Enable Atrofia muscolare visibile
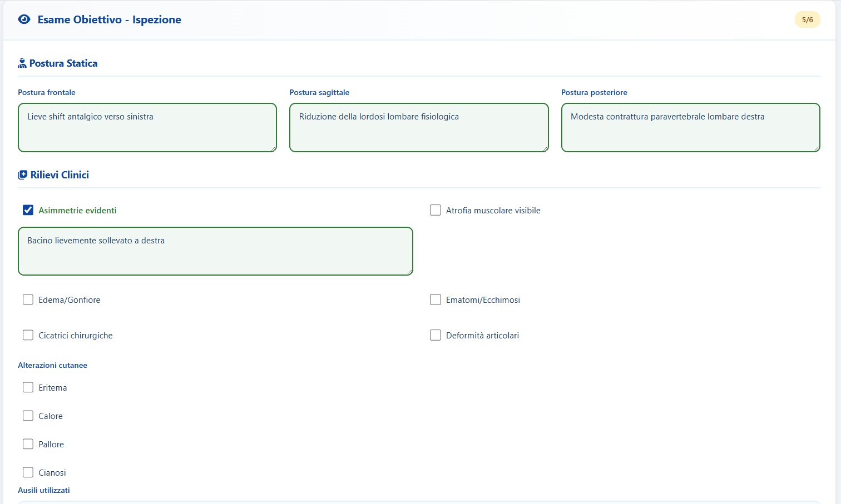841x504 pixels. point(436,210)
